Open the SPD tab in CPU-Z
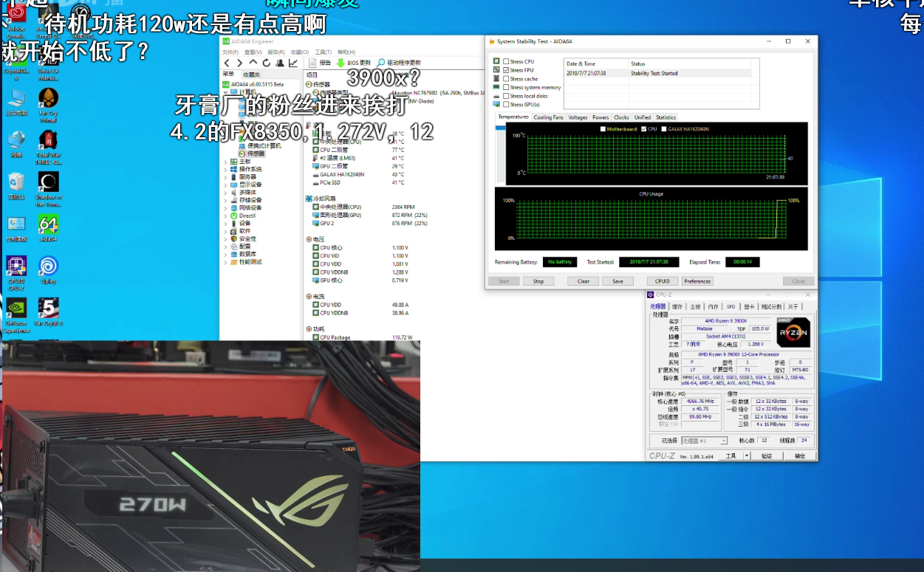 [x=730, y=306]
